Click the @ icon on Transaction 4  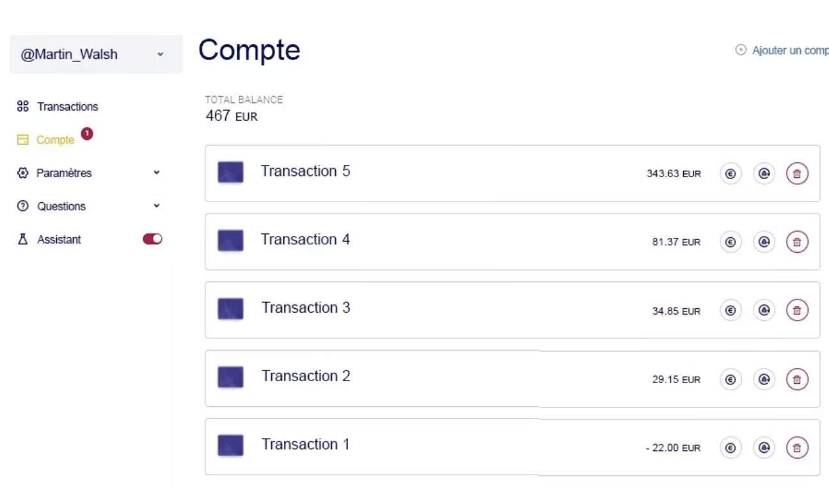coord(764,242)
